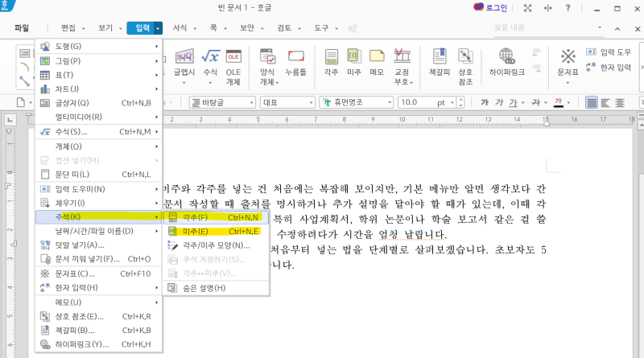Expand 표(T) submenu entry

point(99,75)
